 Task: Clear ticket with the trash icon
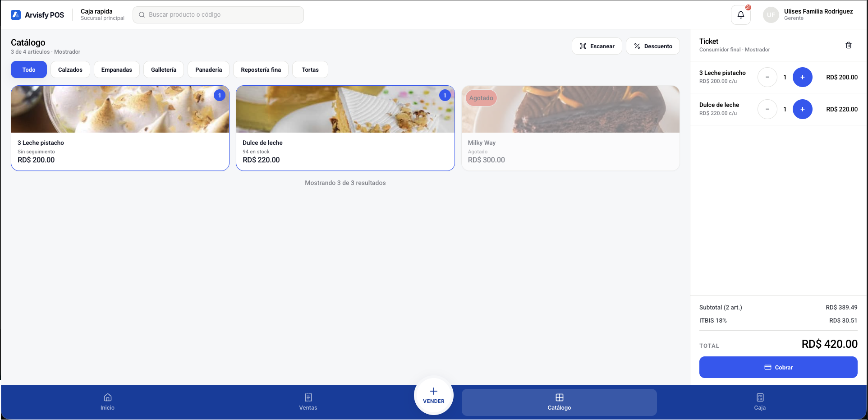tap(848, 45)
